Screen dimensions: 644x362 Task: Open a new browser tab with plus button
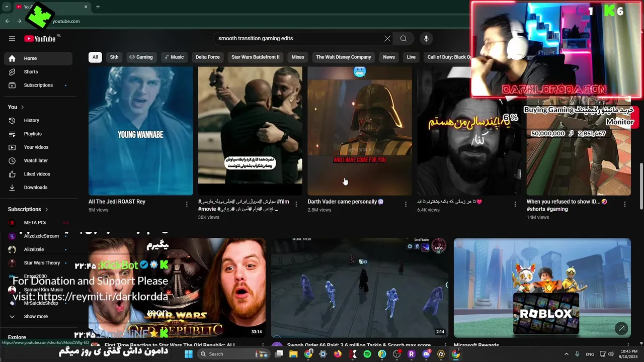(x=98, y=7)
